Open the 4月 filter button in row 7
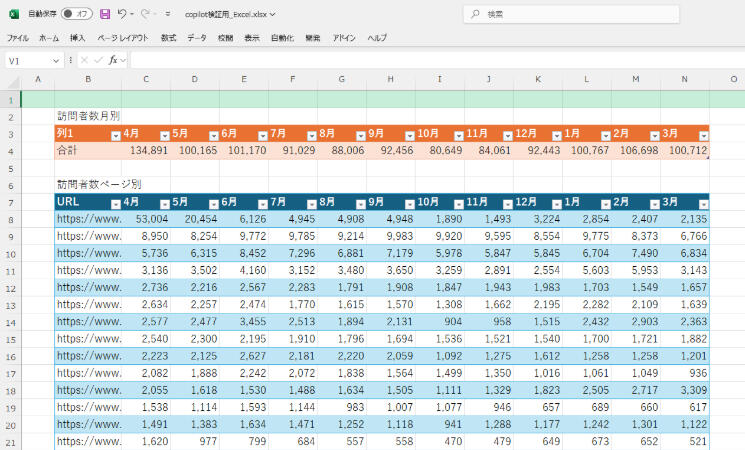Image resolution: width=745 pixels, height=450 pixels. (x=165, y=204)
